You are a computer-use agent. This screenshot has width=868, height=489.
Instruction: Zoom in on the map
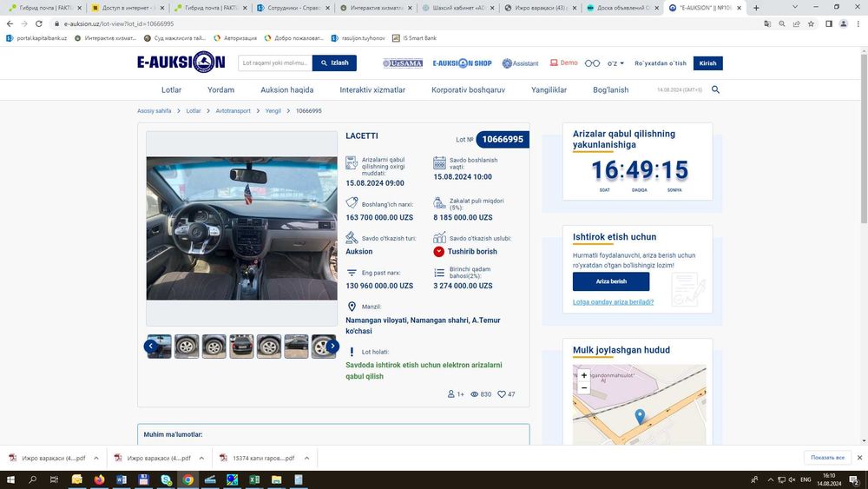tap(584, 375)
